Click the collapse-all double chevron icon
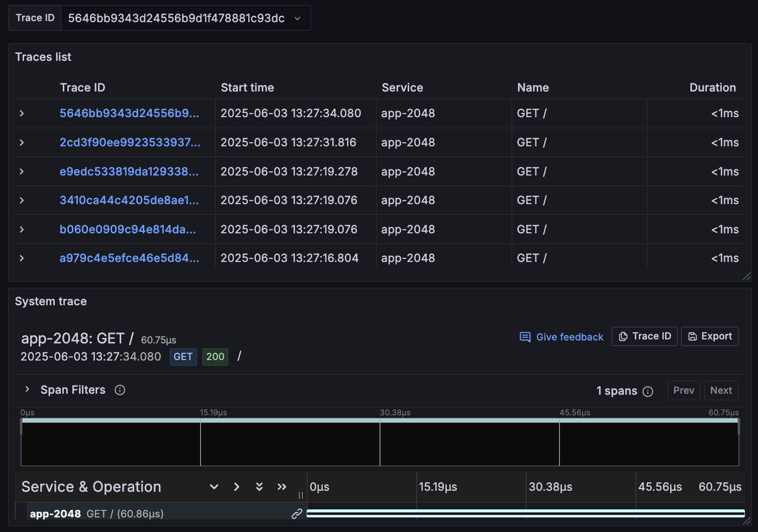The width and height of the screenshot is (758, 532). tap(259, 487)
